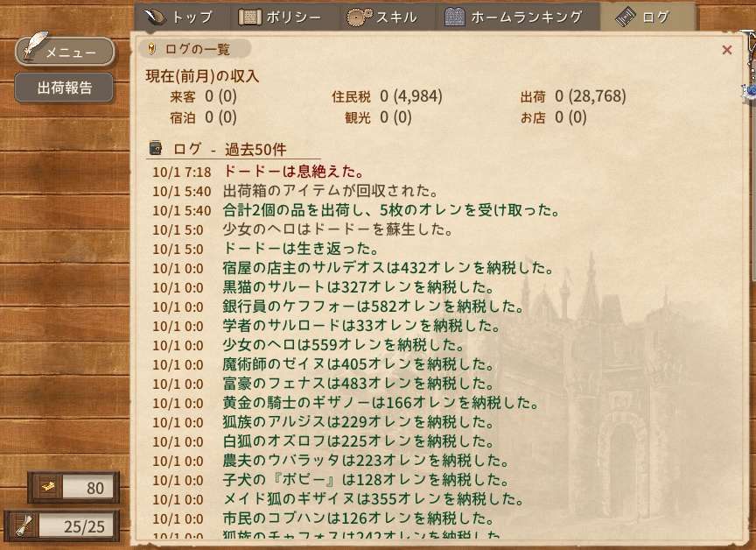The width and height of the screenshot is (756, 550).
Task: Select the entry ドードーは生き返った。
Action: 301,249
